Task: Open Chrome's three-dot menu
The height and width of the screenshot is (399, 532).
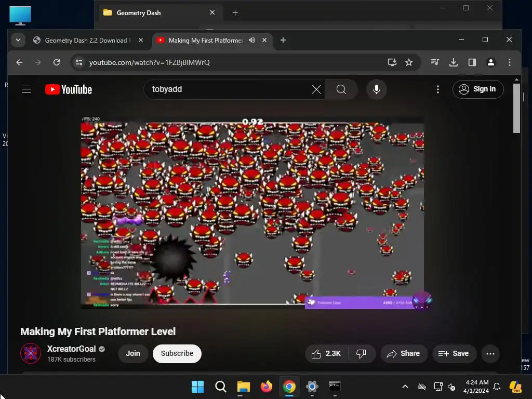Action: click(x=509, y=62)
